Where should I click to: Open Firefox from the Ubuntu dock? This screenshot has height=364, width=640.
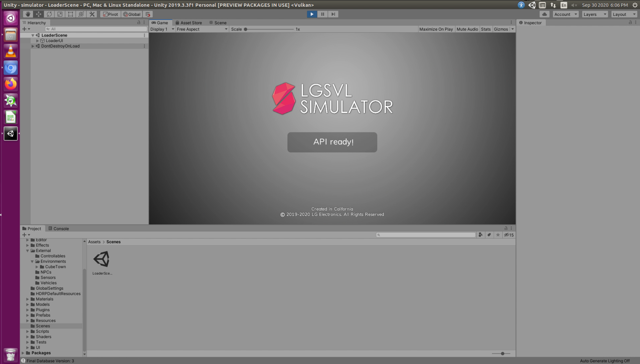(10, 84)
